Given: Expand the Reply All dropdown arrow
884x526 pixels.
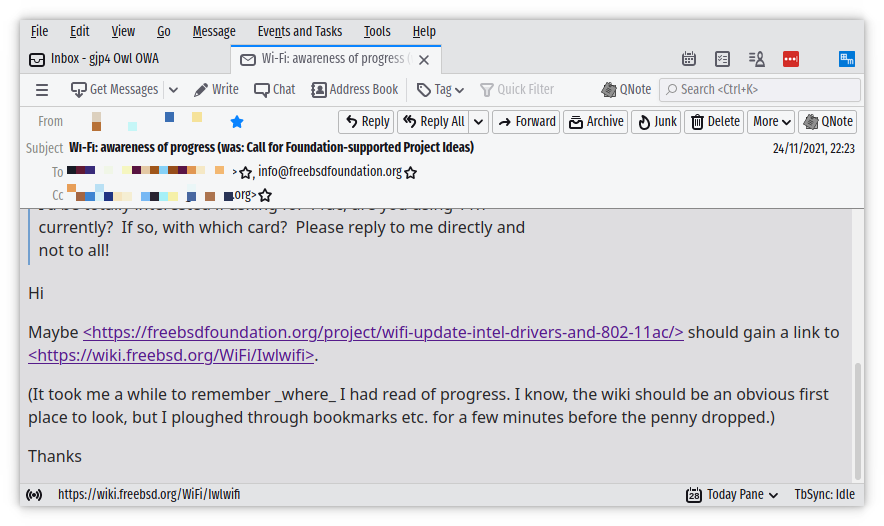Looking at the screenshot, I should (479, 122).
